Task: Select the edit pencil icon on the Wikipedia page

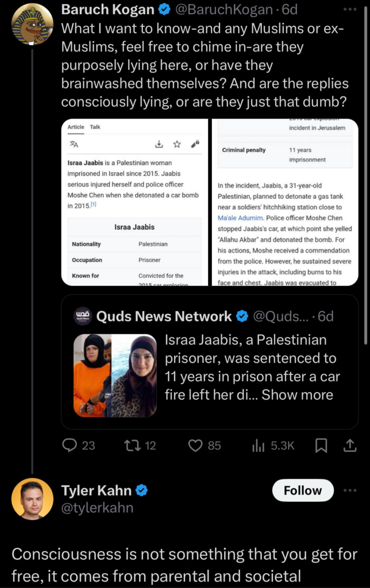Action: (x=194, y=143)
